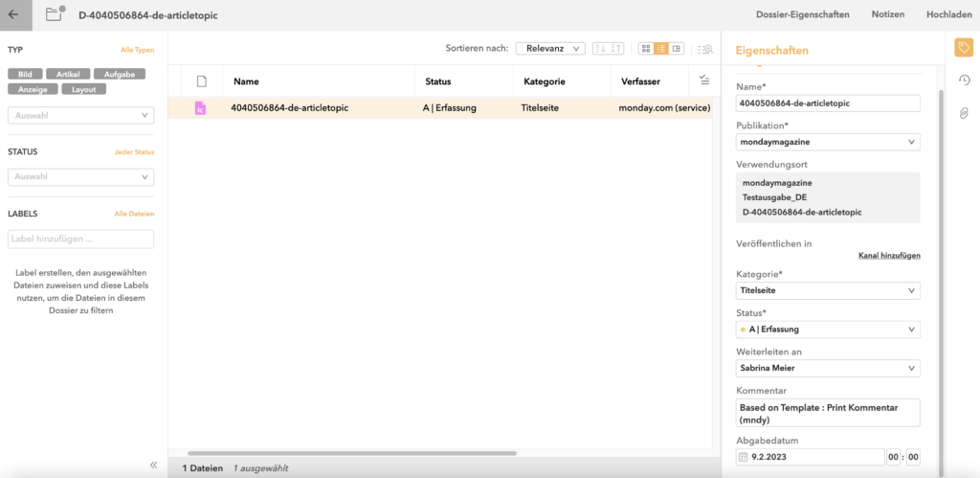This screenshot has width=980, height=478.
Task: Open the Relevanz sort dropdown
Action: (550, 48)
